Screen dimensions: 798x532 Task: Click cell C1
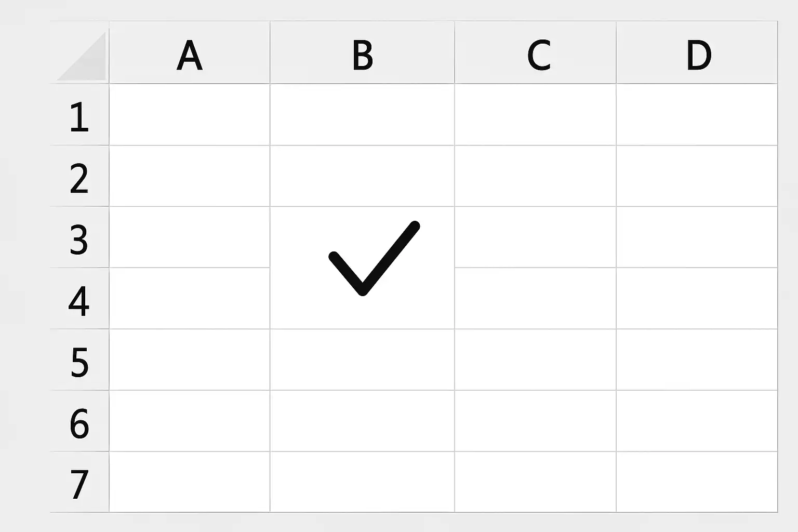coord(535,115)
